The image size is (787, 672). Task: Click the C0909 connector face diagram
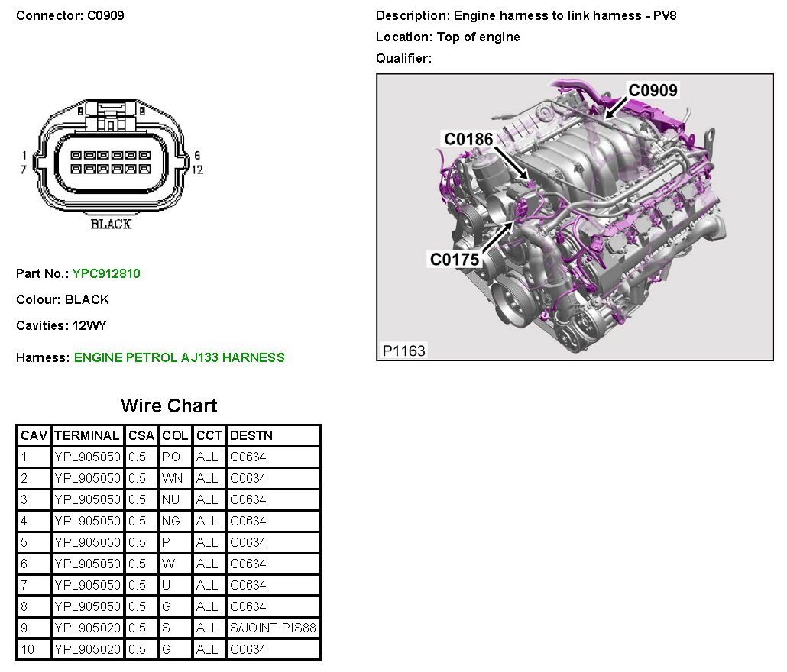coord(112,156)
